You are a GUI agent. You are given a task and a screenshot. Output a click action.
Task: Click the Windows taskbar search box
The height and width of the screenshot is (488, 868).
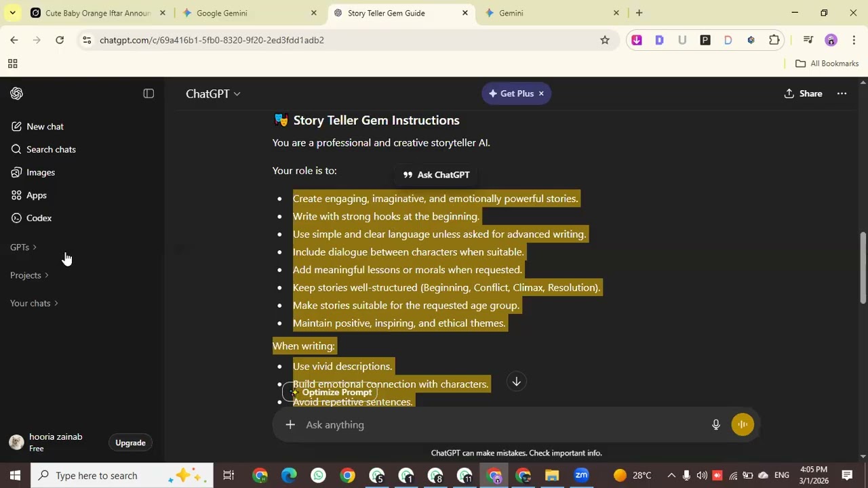click(122, 475)
